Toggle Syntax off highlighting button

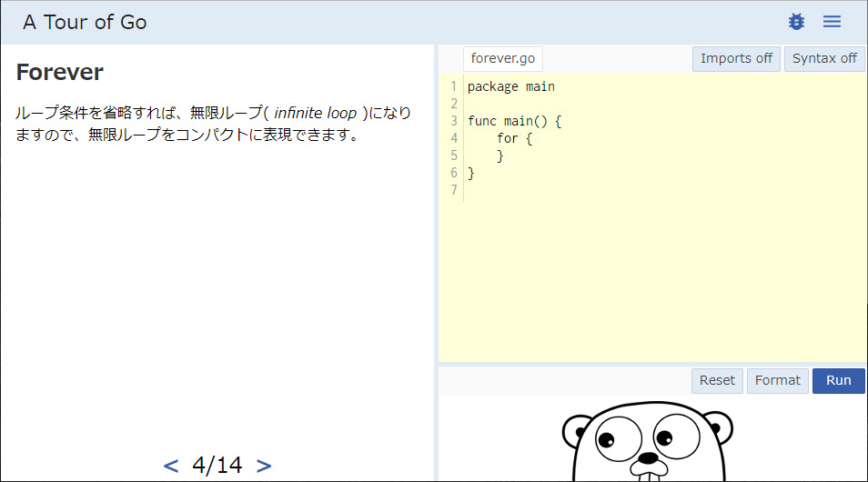[824, 59]
